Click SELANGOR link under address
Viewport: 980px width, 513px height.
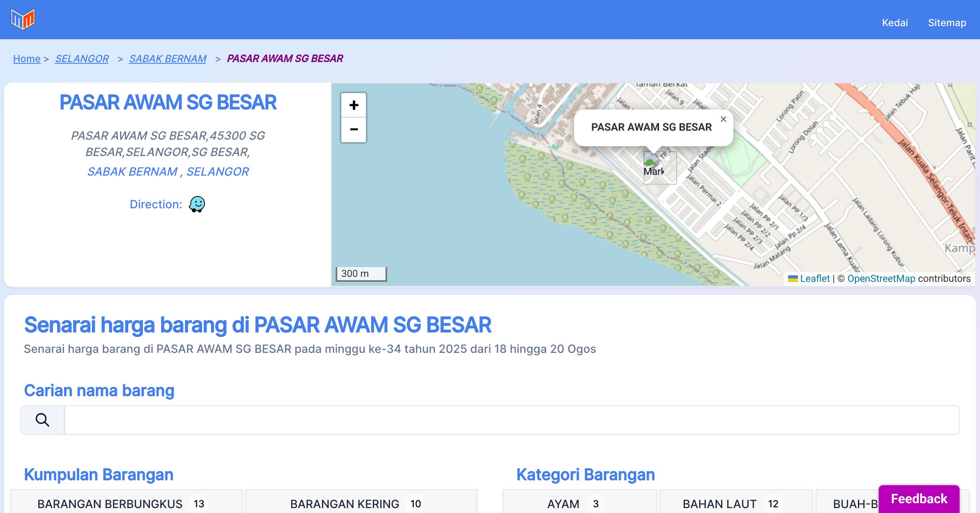(218, 172)
